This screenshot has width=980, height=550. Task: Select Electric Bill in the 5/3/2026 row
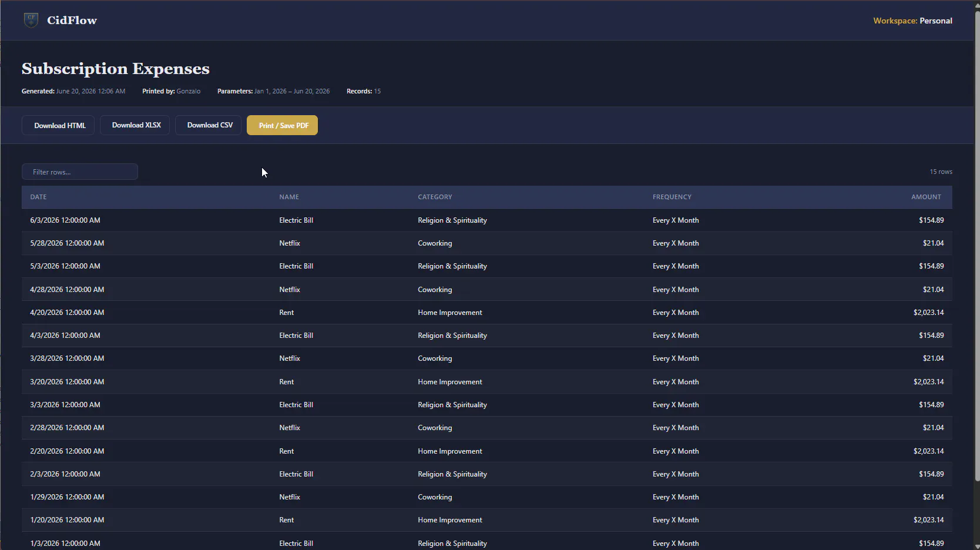(296, 266)
